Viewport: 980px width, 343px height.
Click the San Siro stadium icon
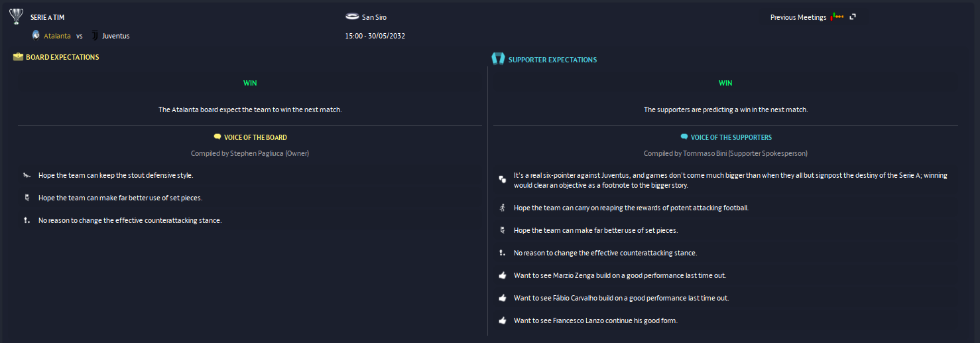pos(352,17)
